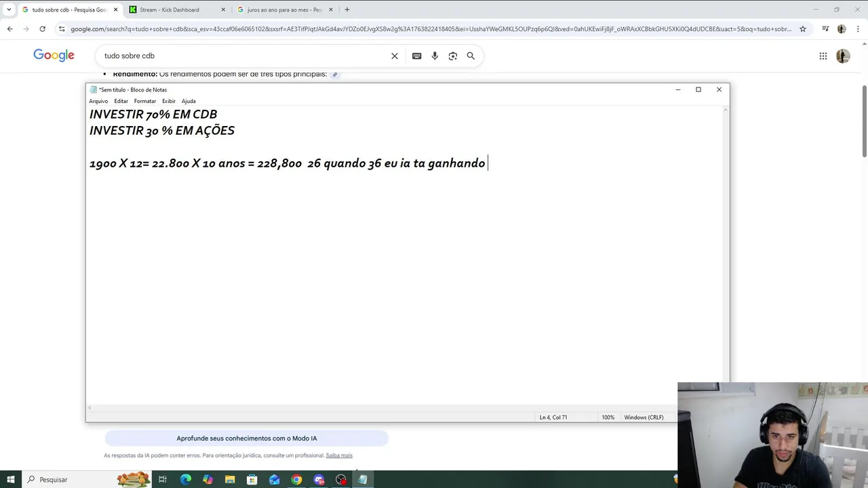Minimize the Chrome window
This screenshot has height=488, width=868.
click(x=816, y=9)
